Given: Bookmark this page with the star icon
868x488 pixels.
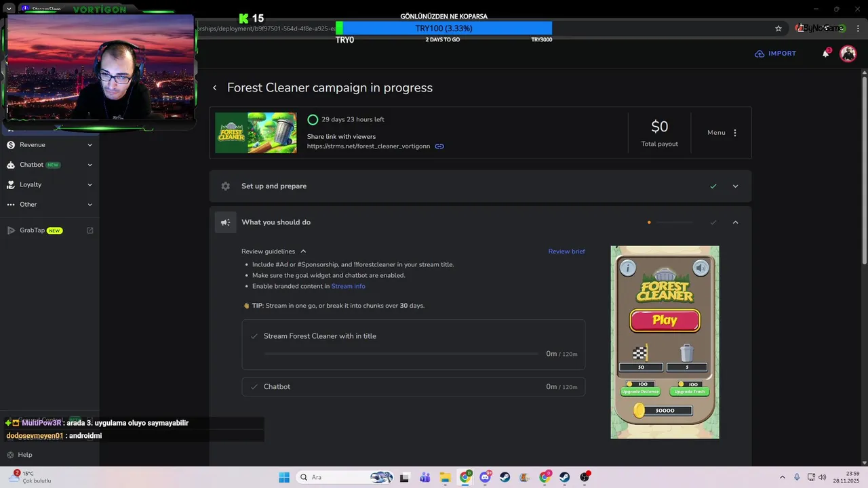Looking at the screenshot, I should pos(778,28).
